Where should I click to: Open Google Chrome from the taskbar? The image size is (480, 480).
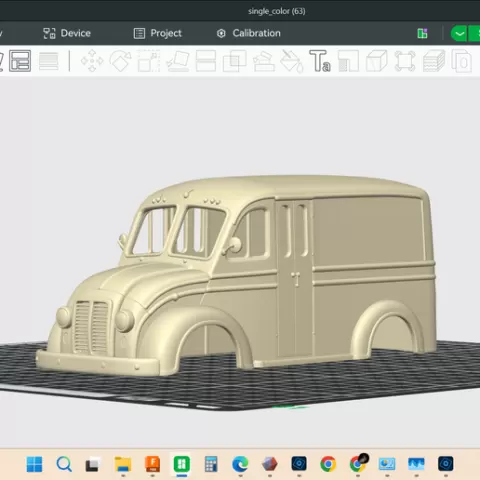pyautogui.click(x=328, y=464)
